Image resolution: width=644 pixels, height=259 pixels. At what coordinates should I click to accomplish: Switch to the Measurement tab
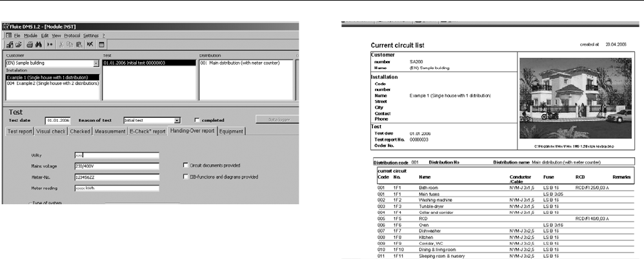coord(110,131)
